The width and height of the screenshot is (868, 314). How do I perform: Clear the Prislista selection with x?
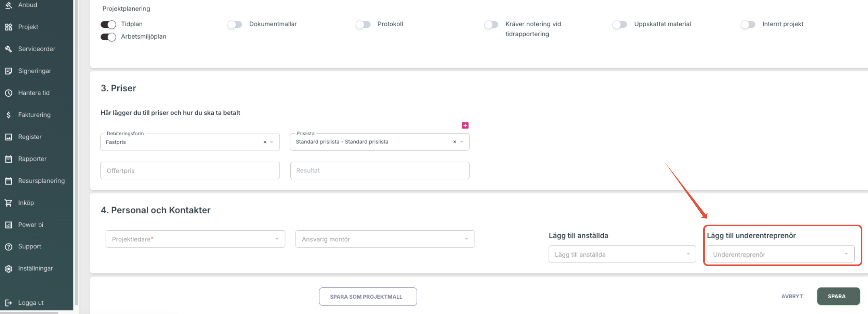click(x=454, y=142)
